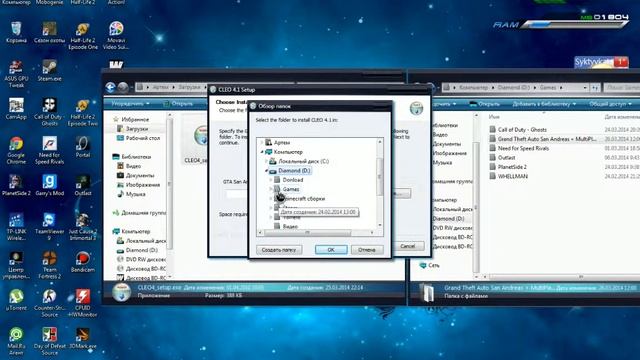The height and width of the screenshot is (360, 640).
Task: Click the back arrow in left Explorer window
Action: (x=110, y=87)
